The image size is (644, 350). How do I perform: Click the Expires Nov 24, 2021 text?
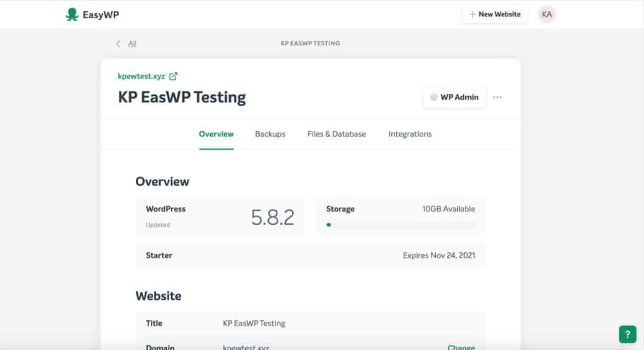pos(438,256)
